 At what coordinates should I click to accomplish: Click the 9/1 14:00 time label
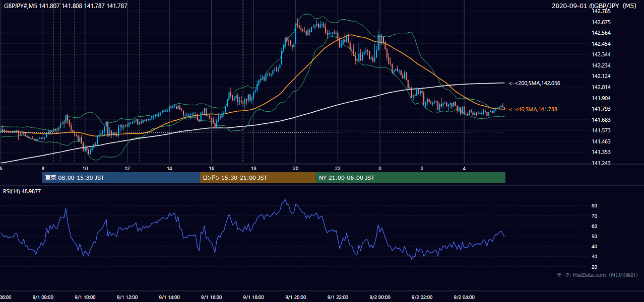click(x=169, y=297)
